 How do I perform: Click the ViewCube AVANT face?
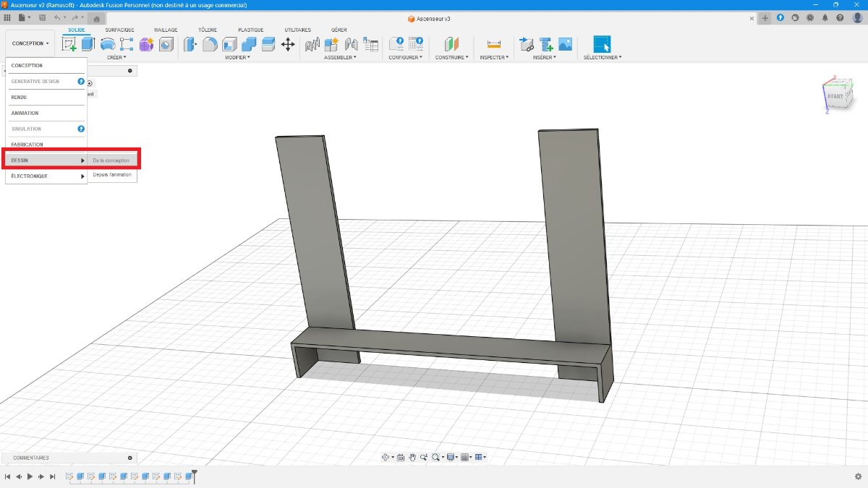pos(835,96)
